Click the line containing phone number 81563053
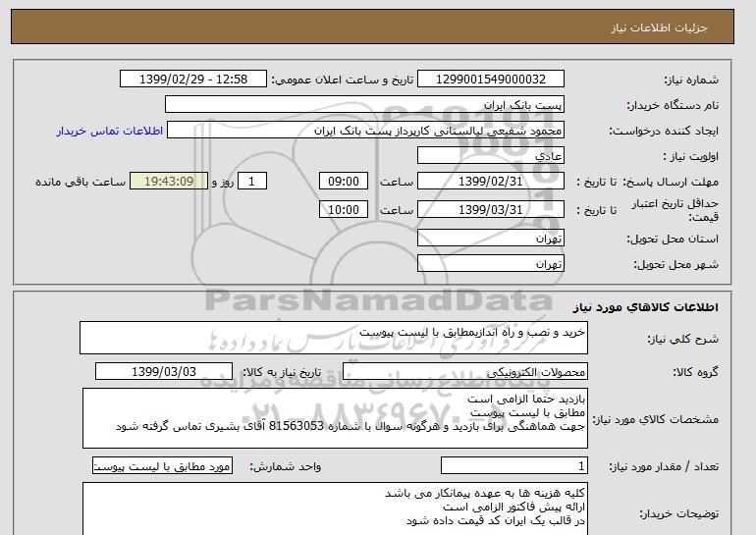Image resolution: width=756 pixels, height=535 pixels. tap(351, 426)
